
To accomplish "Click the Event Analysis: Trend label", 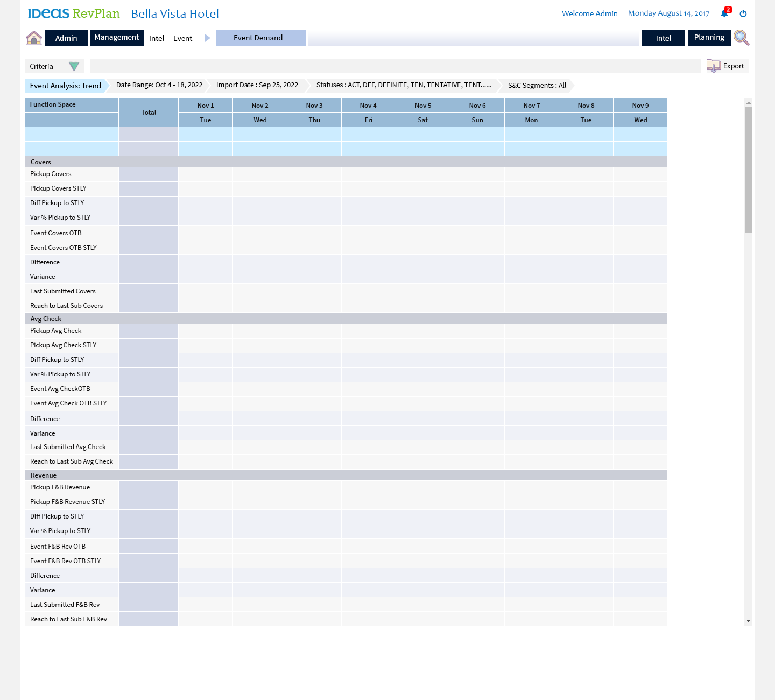I will 66,86.
